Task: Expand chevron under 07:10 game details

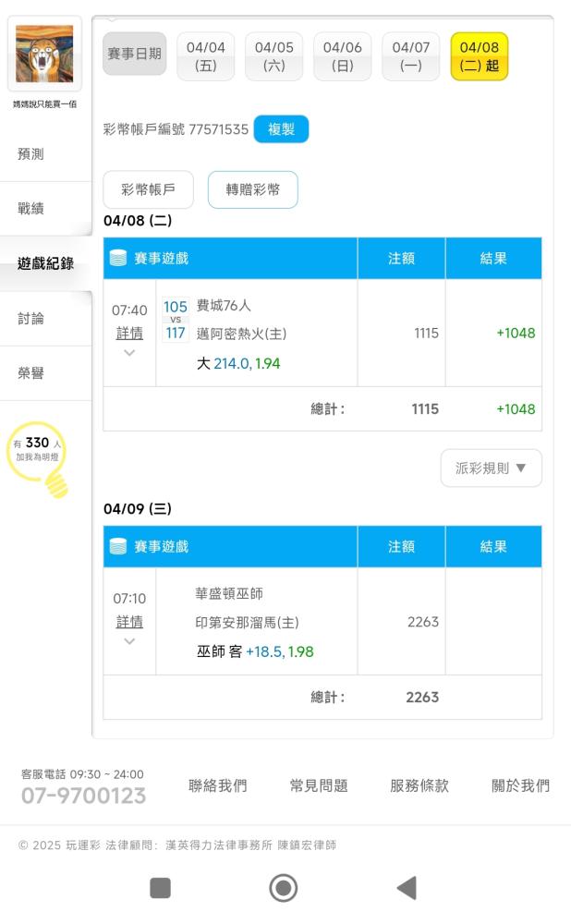Action: (129, 641)
